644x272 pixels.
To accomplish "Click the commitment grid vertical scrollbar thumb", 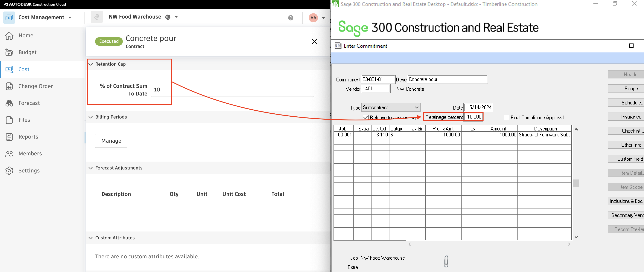I will pyautogui.click(x=576, y=183).
